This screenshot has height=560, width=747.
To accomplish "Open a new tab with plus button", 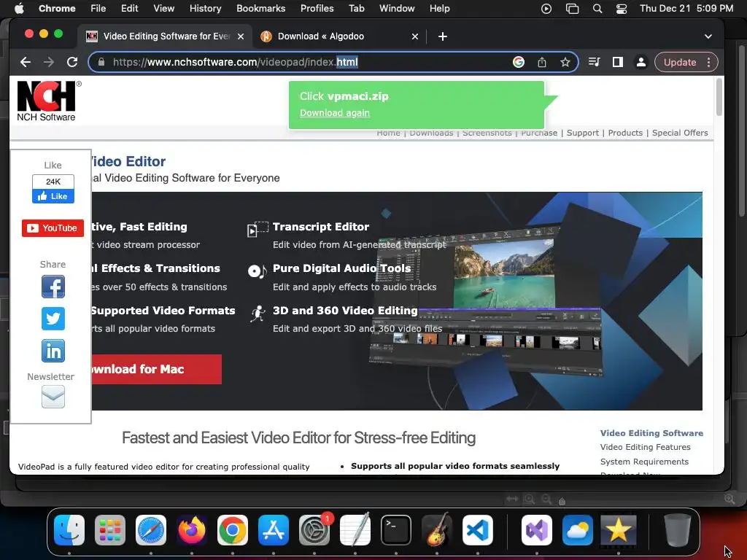I will pos(442,36).
